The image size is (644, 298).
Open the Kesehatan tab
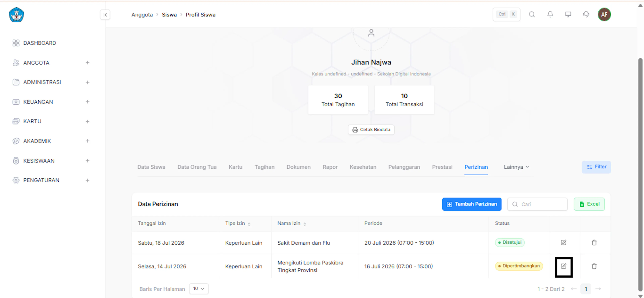click(x=363, y=167)
